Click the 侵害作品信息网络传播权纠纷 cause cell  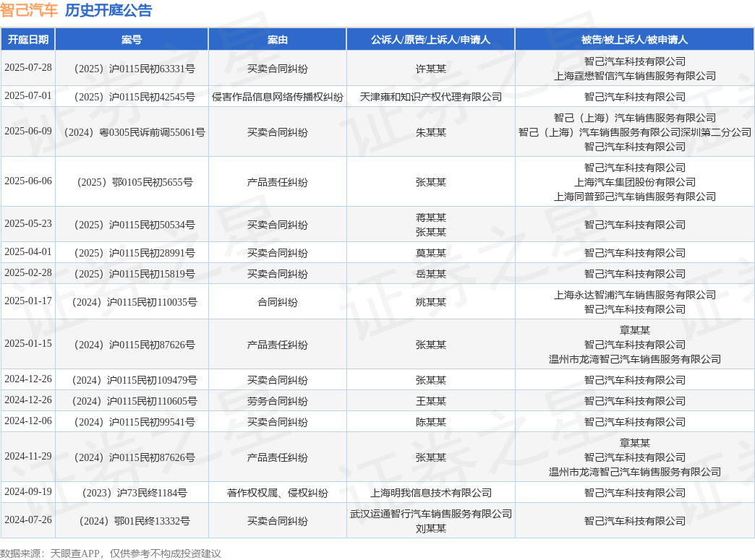(x=278, y=97)
